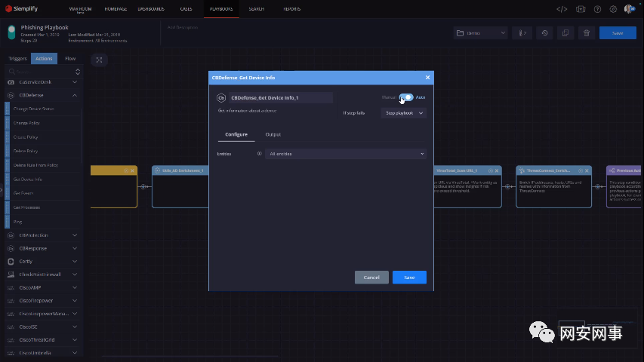Remove the ThreatConnect_Enrich step

[x=587, y=170]
